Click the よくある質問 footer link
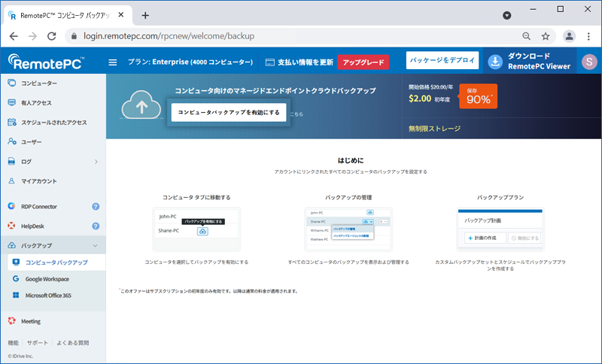 72,342
